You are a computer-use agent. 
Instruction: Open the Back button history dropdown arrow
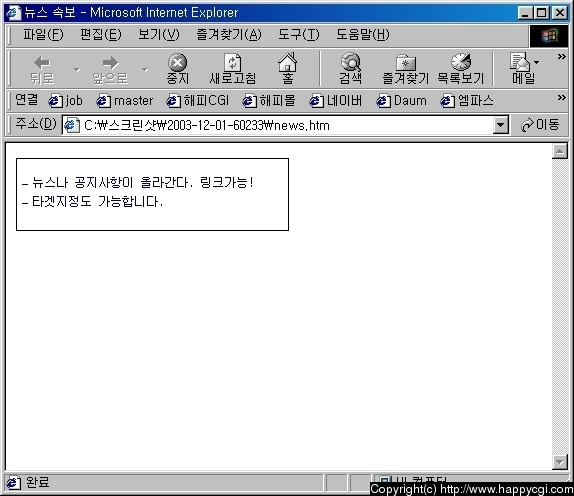click(77, 69)
